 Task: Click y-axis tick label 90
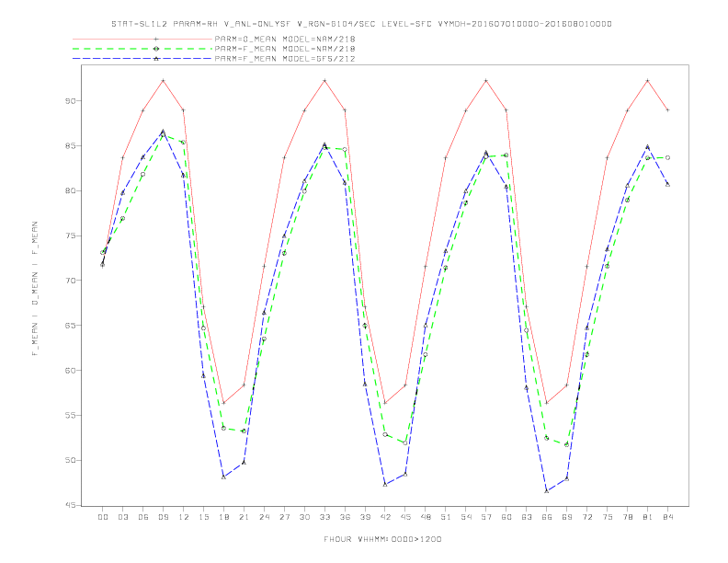tap(70, 101)
